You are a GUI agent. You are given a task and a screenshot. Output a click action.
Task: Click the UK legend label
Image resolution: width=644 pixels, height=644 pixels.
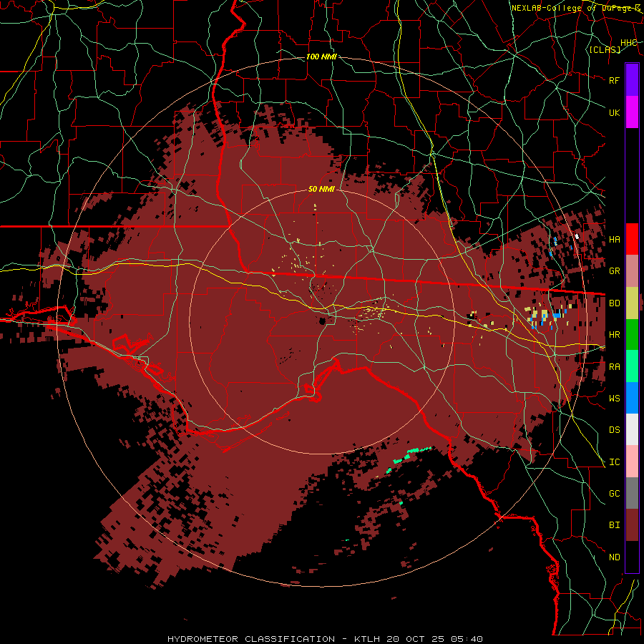point(614,112)
